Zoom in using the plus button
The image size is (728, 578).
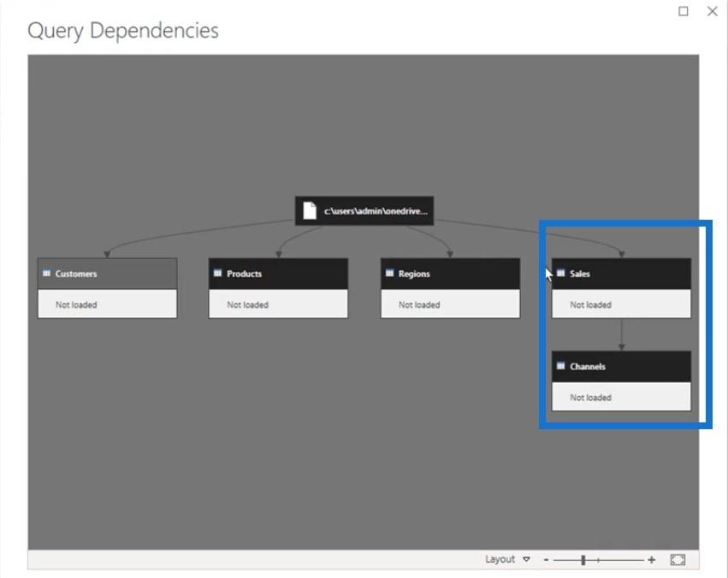[652, 560]
